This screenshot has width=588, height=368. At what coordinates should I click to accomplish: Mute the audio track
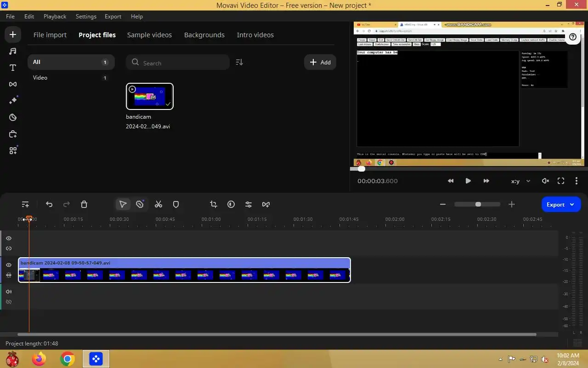click(x=9, y=292)
